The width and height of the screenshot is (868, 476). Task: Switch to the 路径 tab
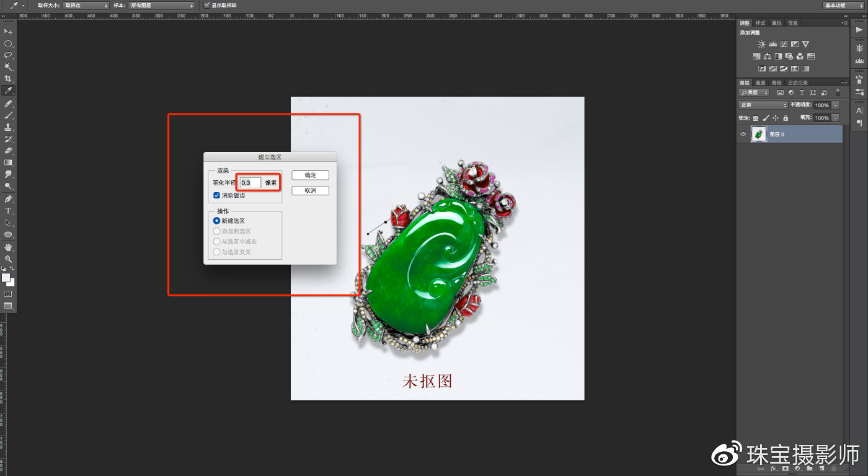tap(776, 82)
